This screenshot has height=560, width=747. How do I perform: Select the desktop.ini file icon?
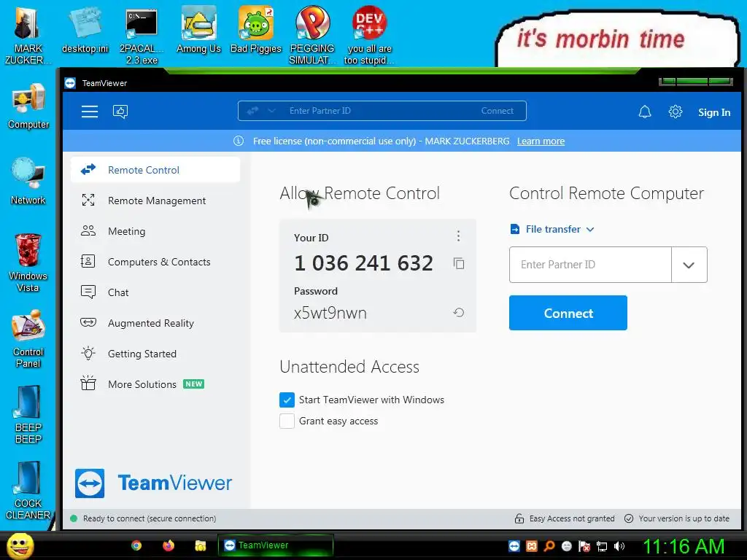pos(85,29)
